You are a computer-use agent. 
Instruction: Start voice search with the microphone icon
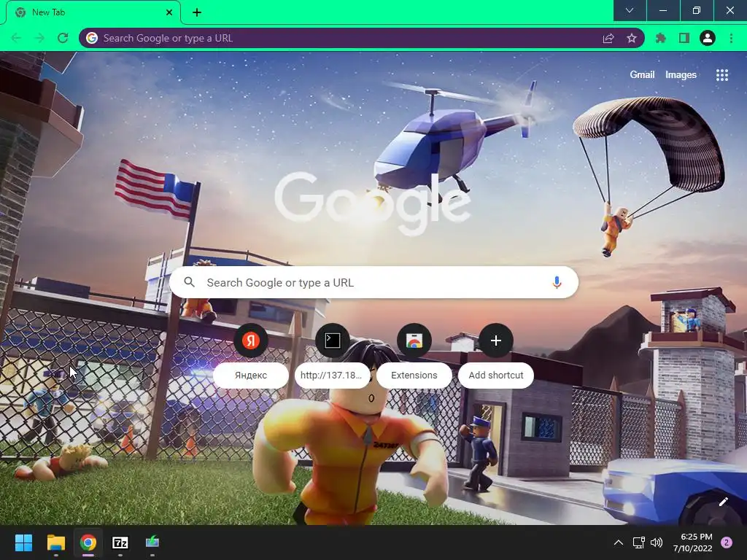(557, 282)
